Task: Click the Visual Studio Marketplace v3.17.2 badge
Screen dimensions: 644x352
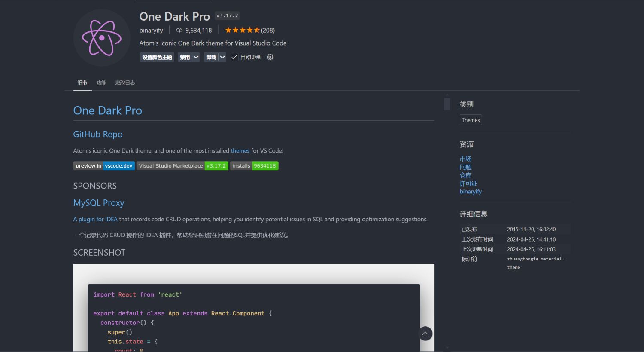Action: (182, 166)
